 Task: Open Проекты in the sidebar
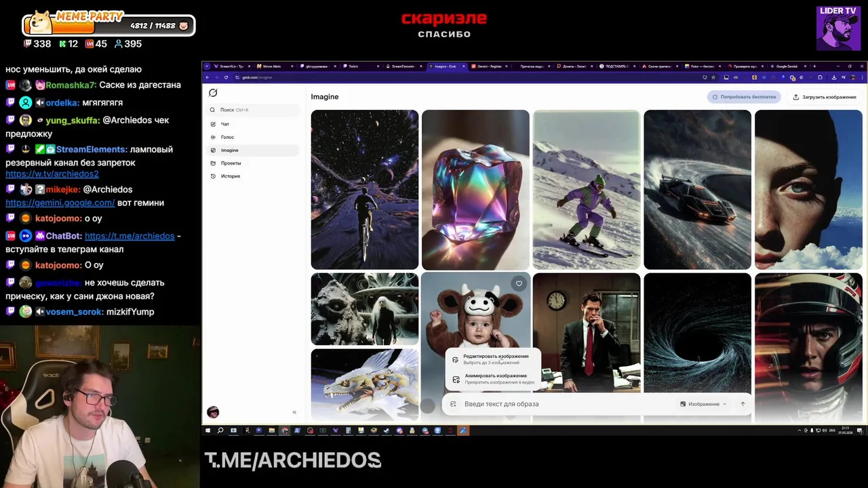(x=254, y=163)
